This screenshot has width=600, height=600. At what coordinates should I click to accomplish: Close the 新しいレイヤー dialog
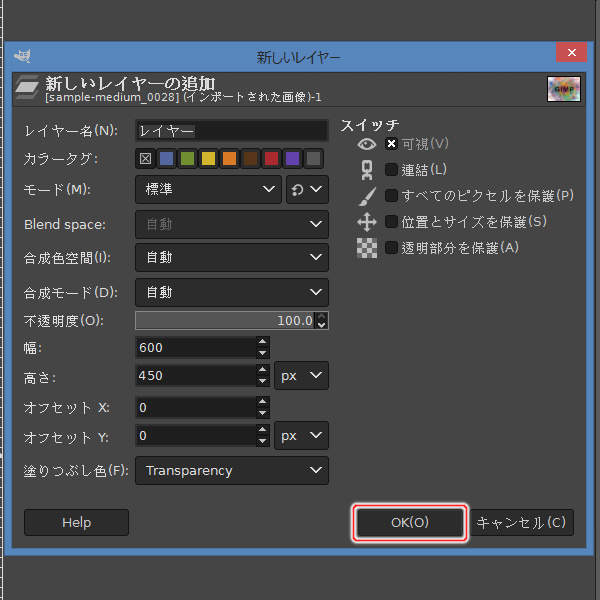571,52
